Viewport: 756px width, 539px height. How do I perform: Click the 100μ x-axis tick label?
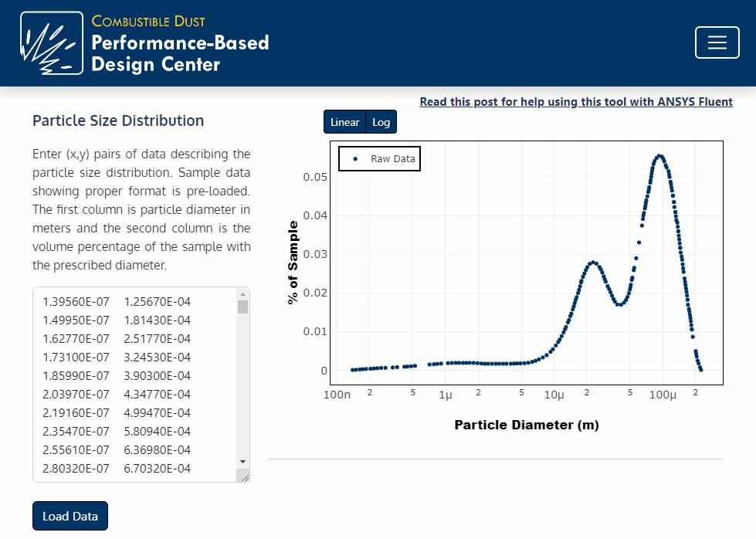pos(663,395)
